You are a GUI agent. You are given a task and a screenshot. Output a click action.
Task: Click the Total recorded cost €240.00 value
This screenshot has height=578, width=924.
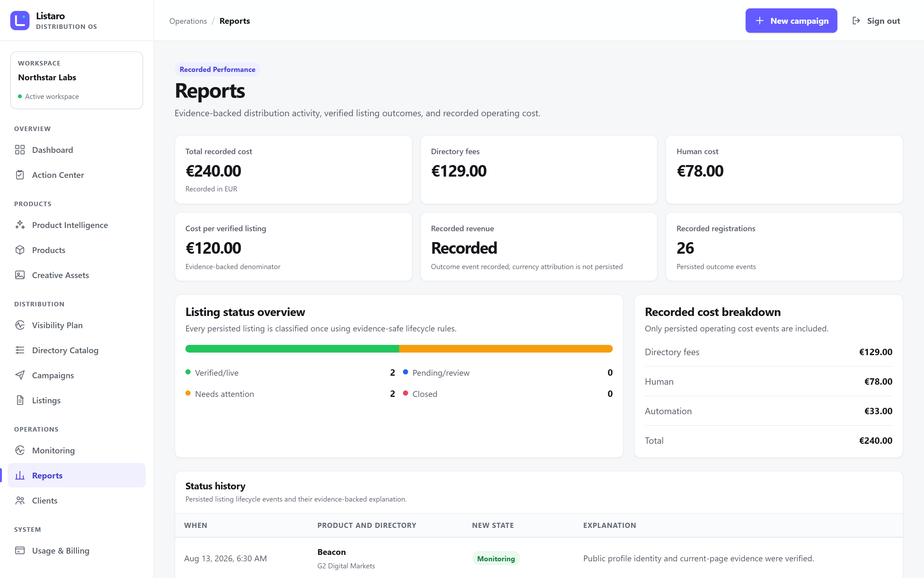[x=213, y=171]
